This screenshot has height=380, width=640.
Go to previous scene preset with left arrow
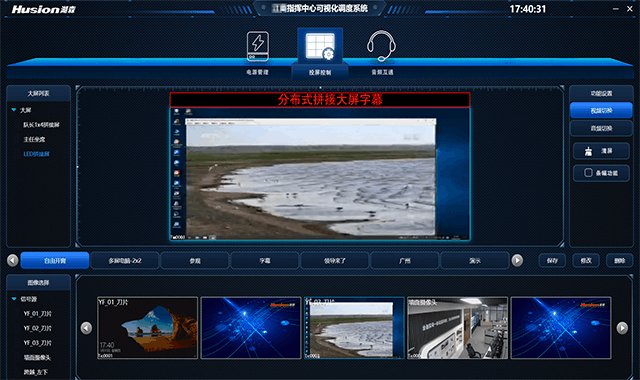pos(13,260)
